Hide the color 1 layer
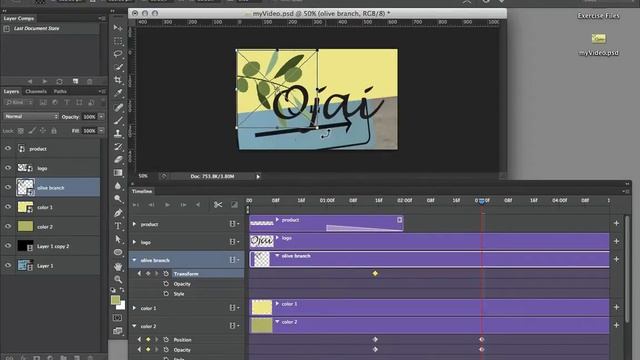 (8, 207)
